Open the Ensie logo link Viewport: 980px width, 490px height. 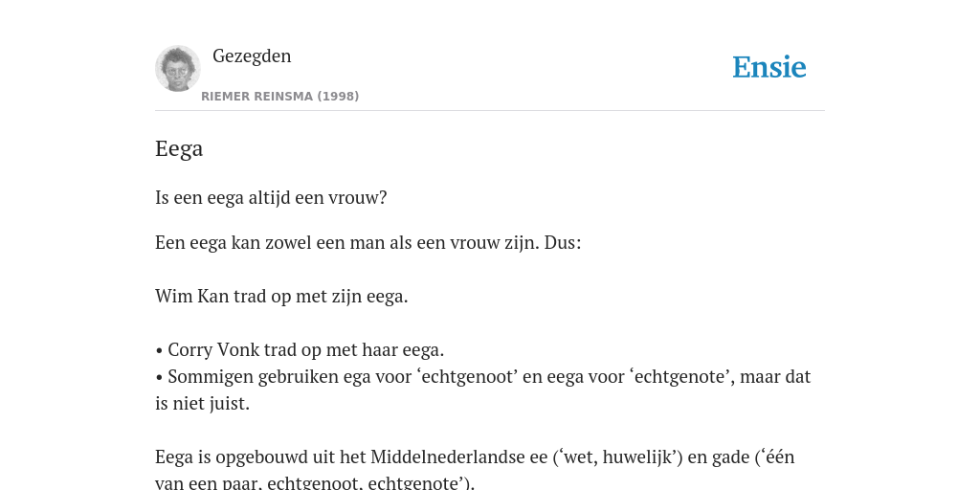click(x=768, y=67)
